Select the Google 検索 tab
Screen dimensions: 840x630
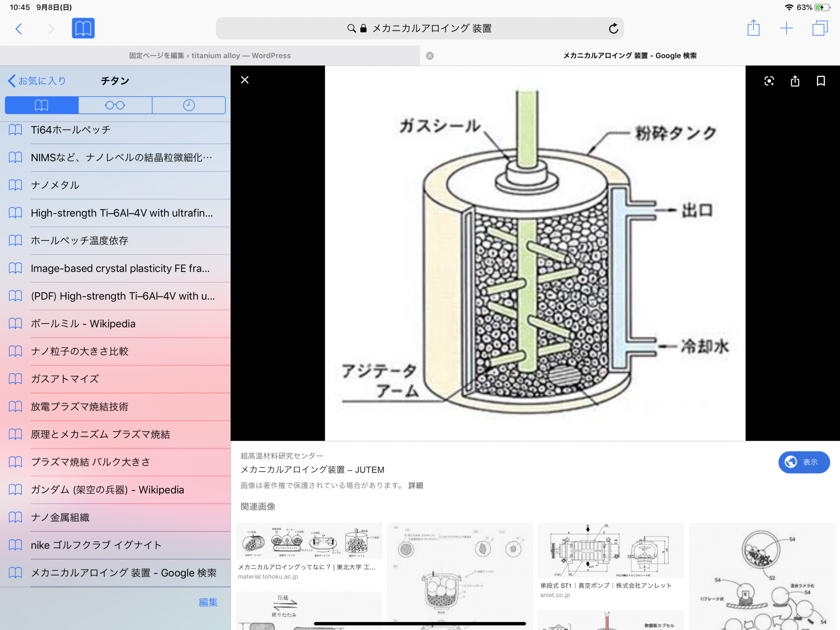pos(630,55)
